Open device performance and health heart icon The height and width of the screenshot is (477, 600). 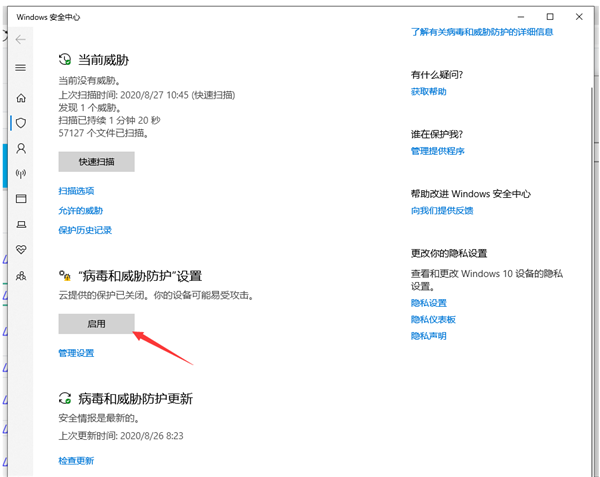(21, 249)
